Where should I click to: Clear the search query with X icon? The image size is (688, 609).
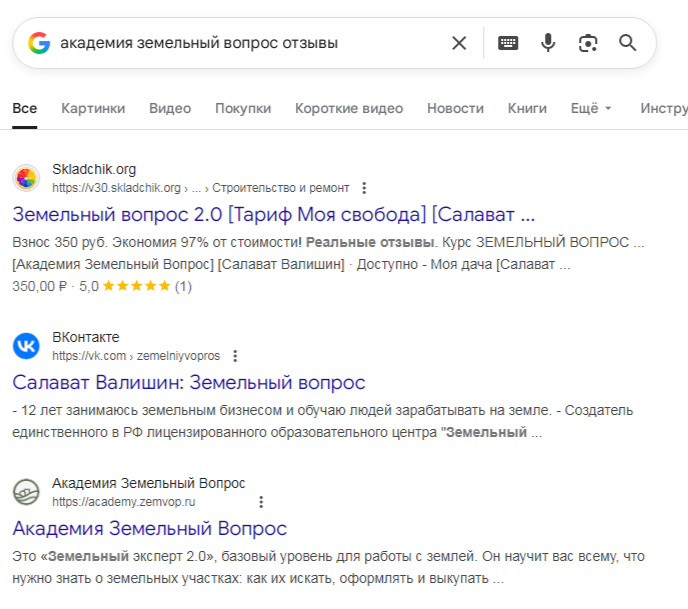pyautogui.click(x=459, y=43)
